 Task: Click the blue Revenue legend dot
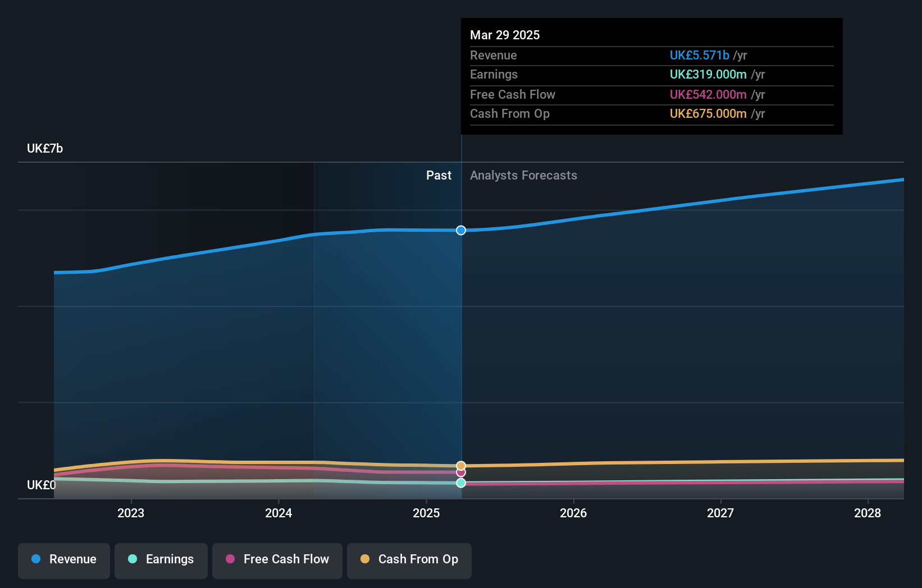[35, 559]
